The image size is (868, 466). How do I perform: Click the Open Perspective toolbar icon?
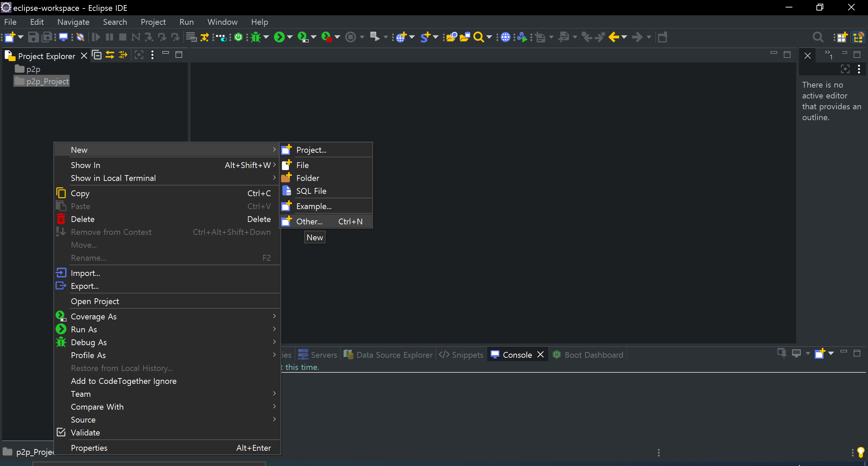point(842,37)
